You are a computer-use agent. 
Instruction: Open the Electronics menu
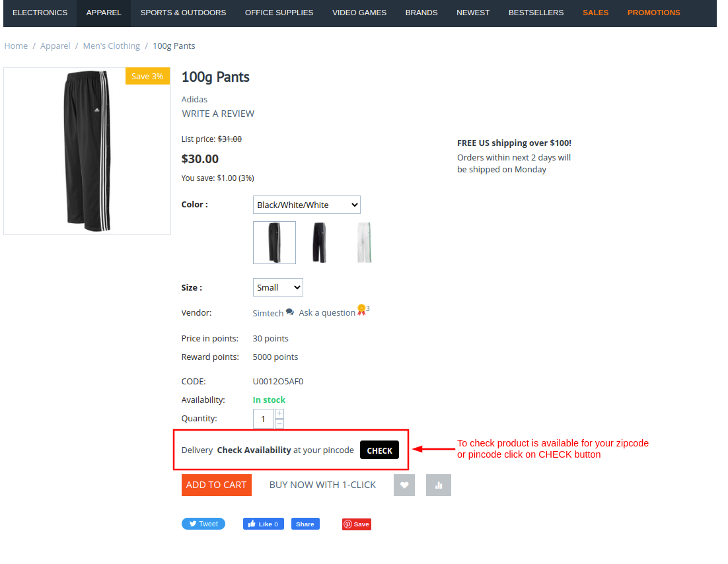click(x=40, y=13)
